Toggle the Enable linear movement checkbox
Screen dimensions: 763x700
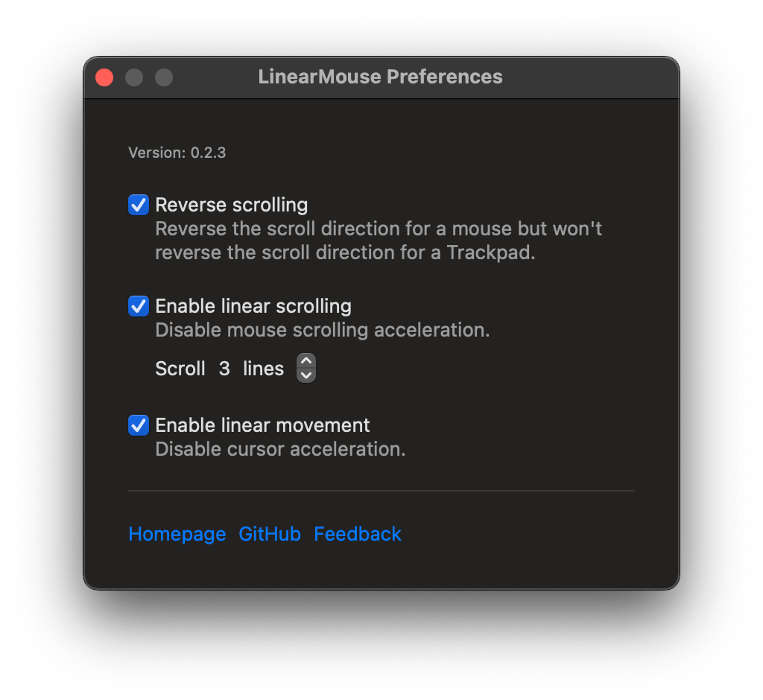point(138,425)
